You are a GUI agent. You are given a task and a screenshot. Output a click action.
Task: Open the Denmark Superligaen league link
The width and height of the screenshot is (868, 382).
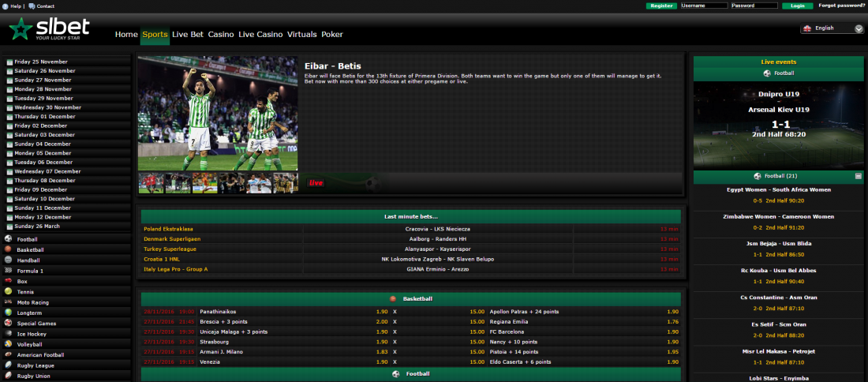(172, 239)
